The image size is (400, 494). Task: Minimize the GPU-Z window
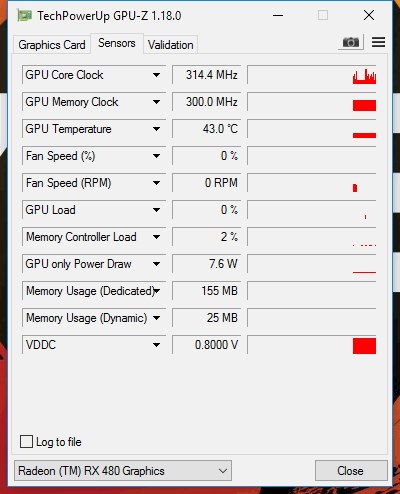click(278, 15)
